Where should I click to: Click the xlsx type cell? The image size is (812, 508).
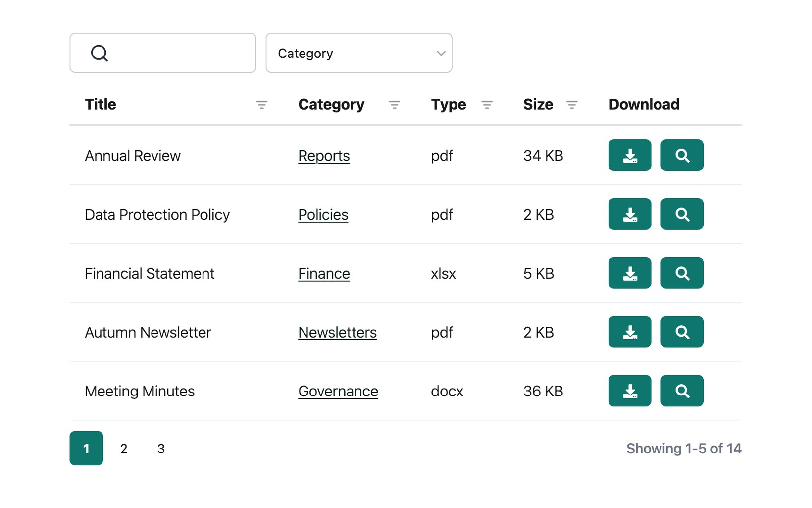(x=443, y=274)
